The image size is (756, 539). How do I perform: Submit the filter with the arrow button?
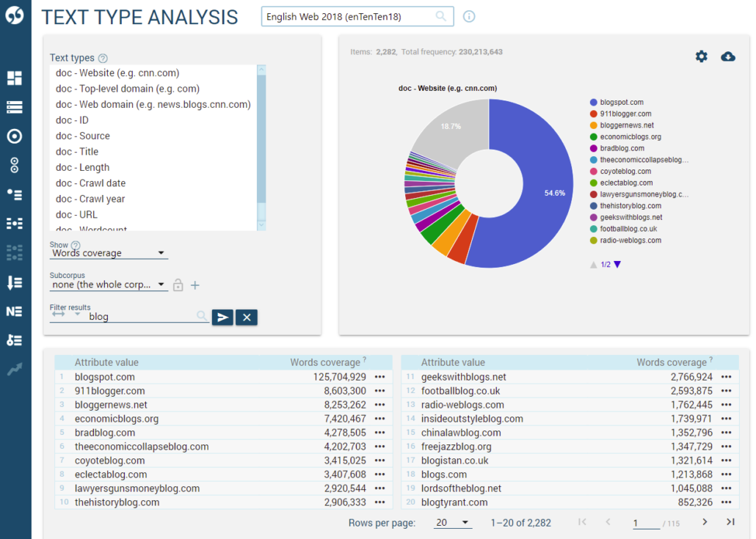[x=222, y=317]
